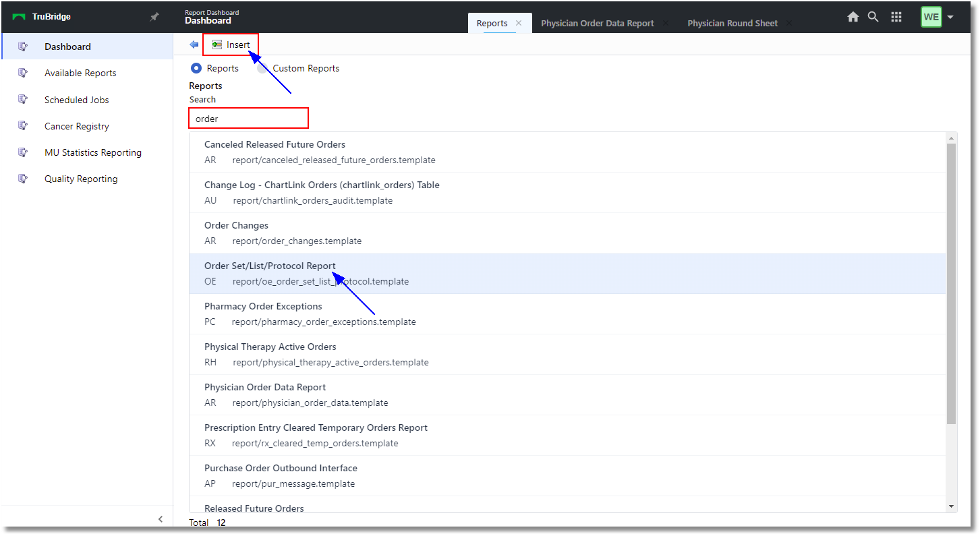Open the apps grid icon
980x536 pixels.
(896, 17)
